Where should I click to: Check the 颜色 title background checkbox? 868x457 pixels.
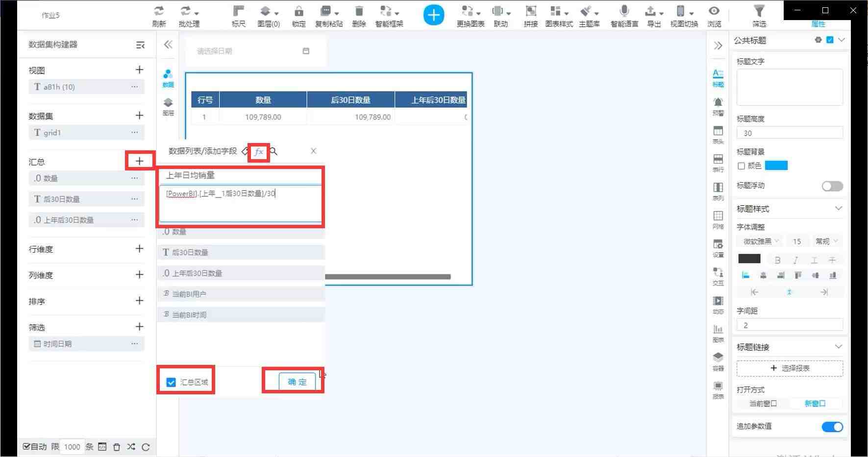pyautogui.click(x=741, y=166)
